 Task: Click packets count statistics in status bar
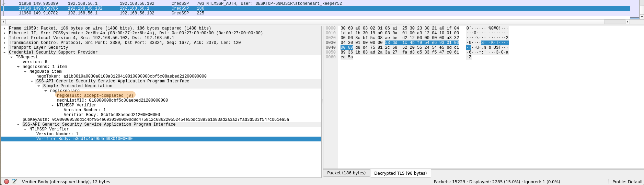click(x=497, y=182)
